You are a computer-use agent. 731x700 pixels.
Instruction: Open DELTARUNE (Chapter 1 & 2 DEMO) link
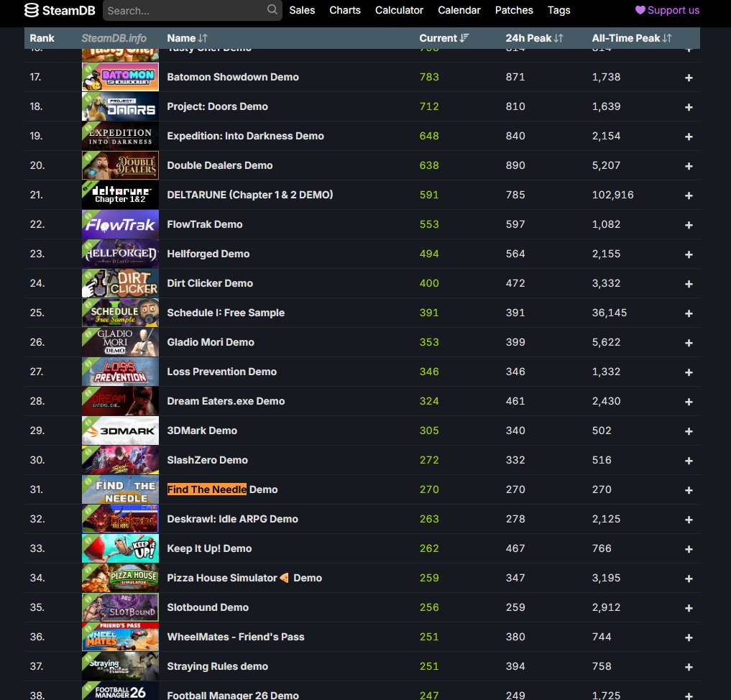point(250,195)
